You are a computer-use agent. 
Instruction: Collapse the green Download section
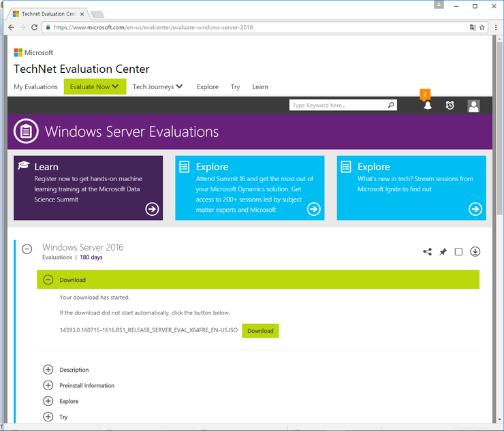(x=48, y=280)
